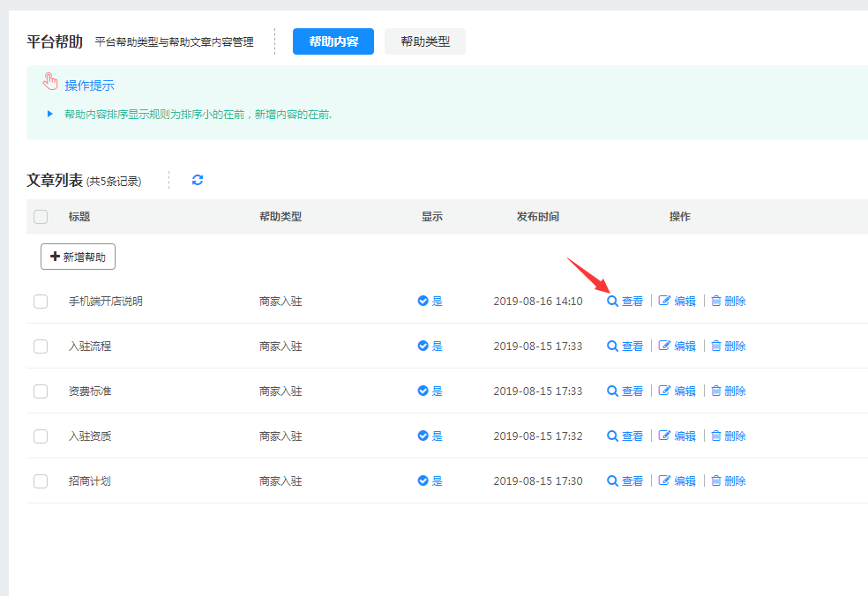This screenshot has width=868, height=596.
Task: Click edit pencil icon for 入驻流程 row
Action: (x=665, y=346)
